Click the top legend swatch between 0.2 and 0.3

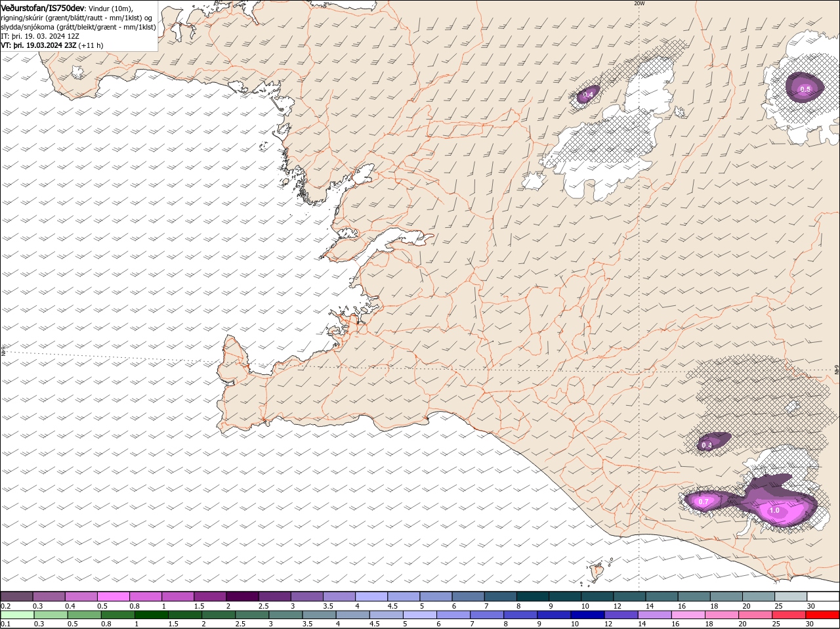pyautogui.click(x=16, y=596)
